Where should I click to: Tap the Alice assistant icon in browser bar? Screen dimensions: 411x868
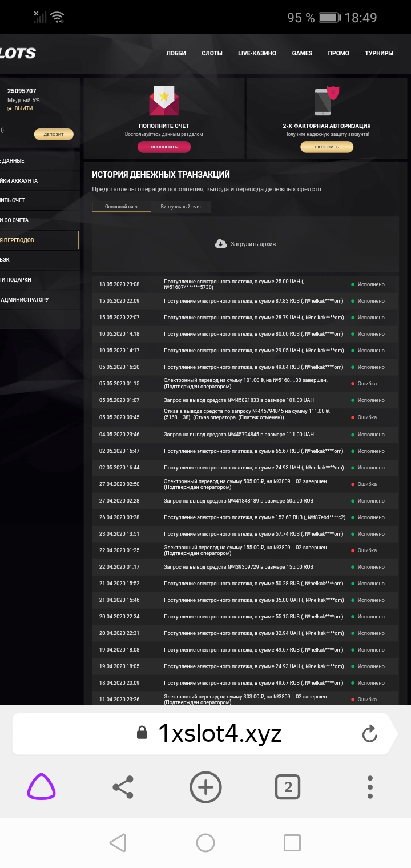click(x=41, y=787)
